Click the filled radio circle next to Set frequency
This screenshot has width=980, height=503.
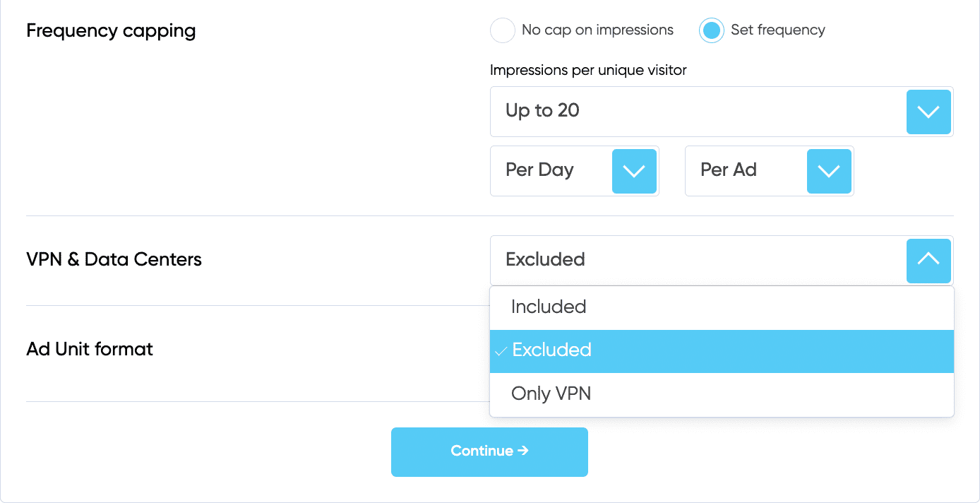[x=711, y=30]
